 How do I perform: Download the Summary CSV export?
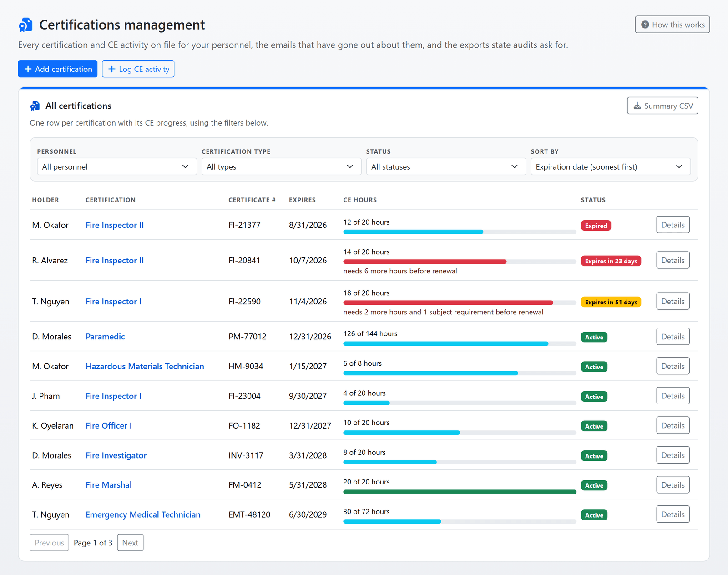click(662, 106)
